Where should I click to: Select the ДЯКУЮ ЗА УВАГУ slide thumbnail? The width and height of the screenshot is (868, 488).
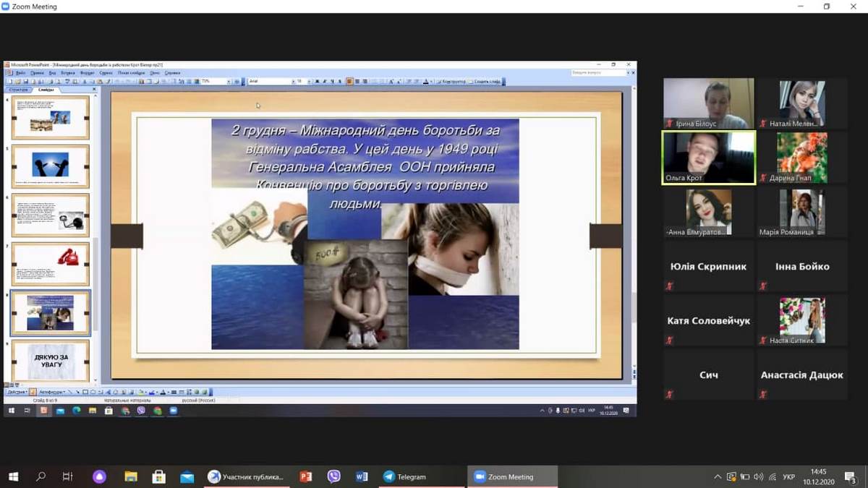point(51,360)
